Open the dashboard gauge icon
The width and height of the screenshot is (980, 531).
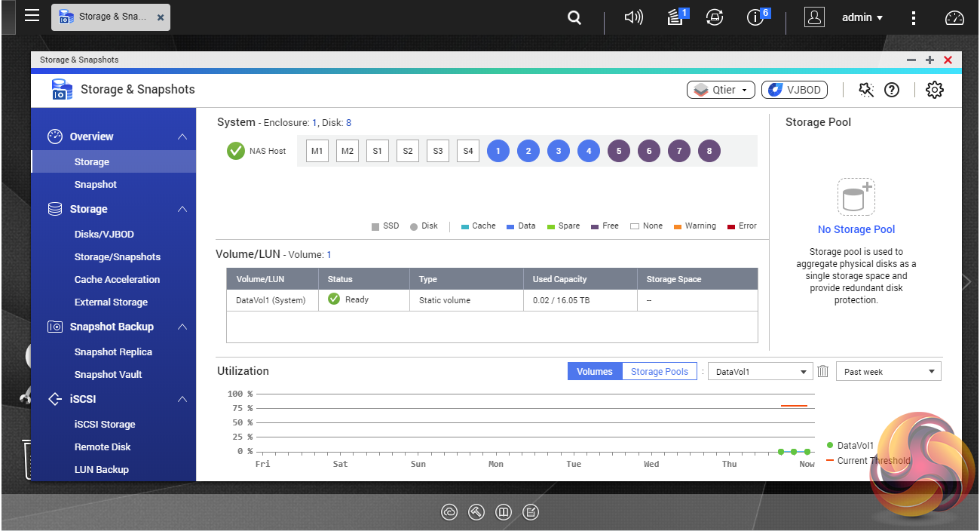click(x=954, y=17)
